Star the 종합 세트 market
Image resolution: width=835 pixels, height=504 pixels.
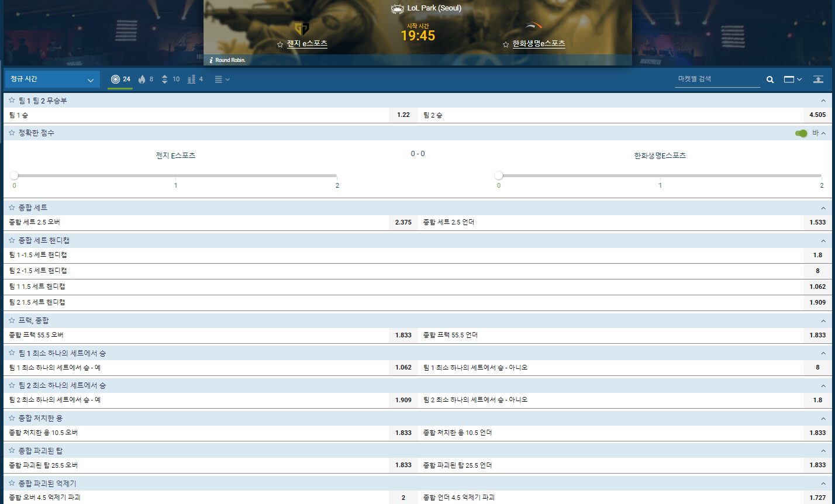12,208
